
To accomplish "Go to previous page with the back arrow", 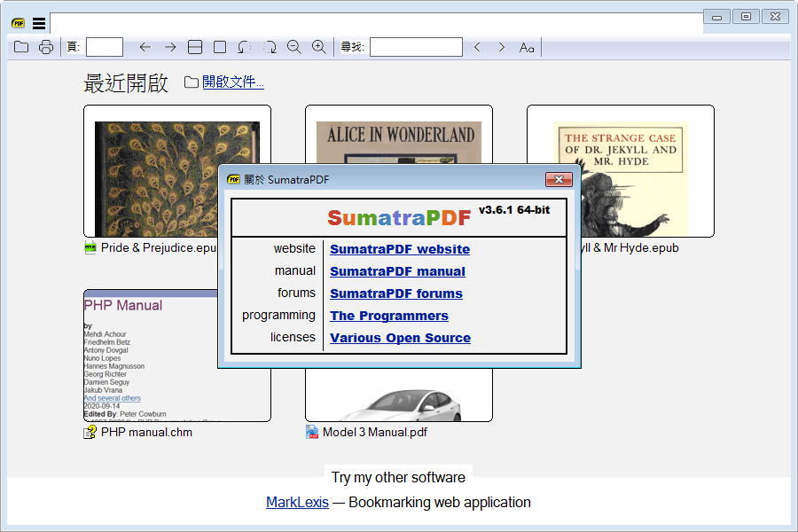I will click(145, 47).
